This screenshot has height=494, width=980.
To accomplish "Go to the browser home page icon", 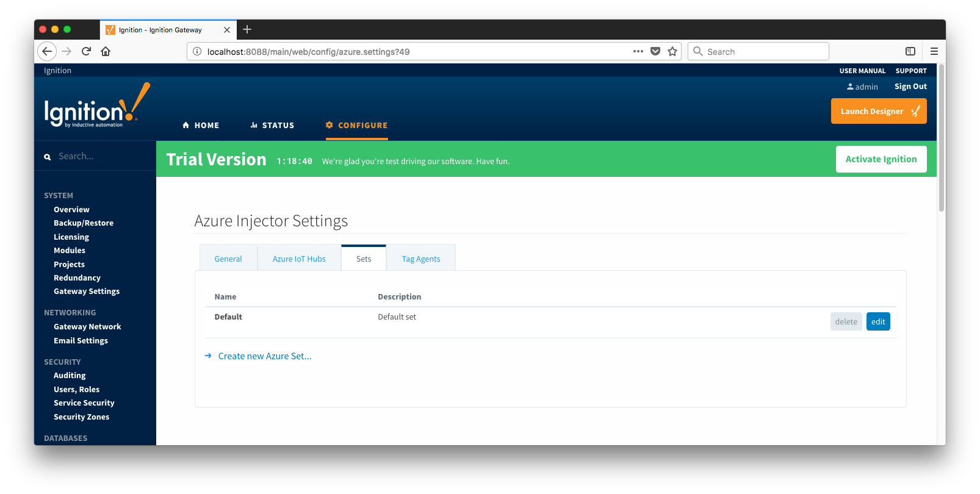I will 106,51.
